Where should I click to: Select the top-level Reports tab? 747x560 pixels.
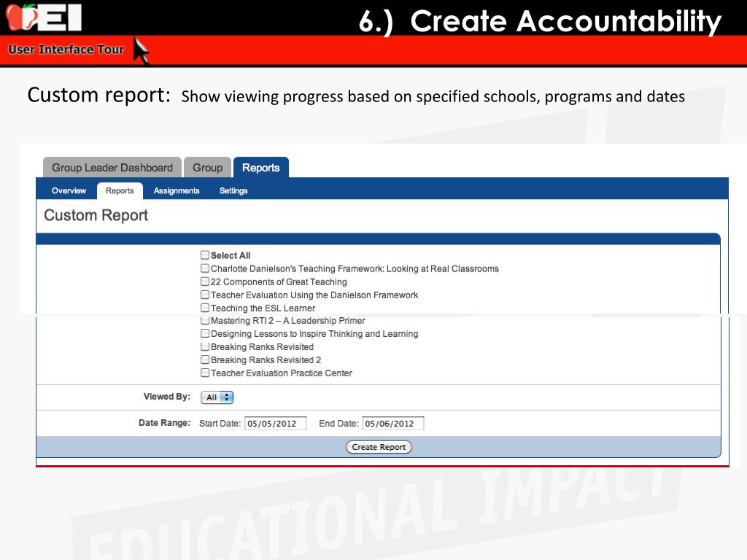[x=260, y=168]
